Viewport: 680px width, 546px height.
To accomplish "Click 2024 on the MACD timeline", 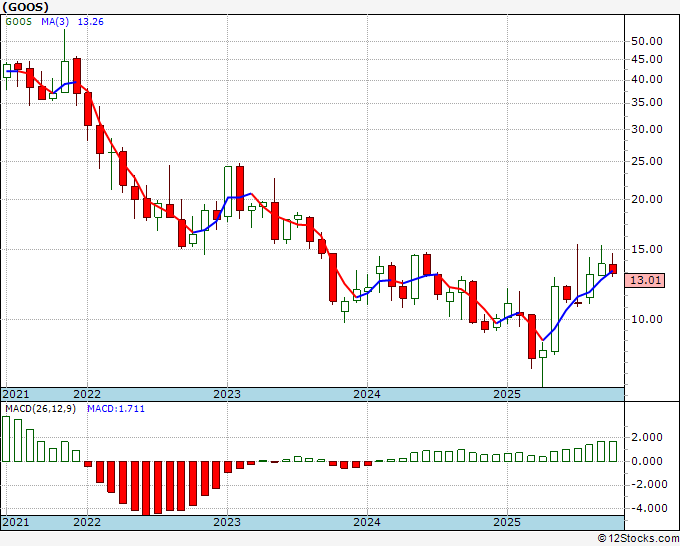I will pyautogui.click(x=367, y=522).
